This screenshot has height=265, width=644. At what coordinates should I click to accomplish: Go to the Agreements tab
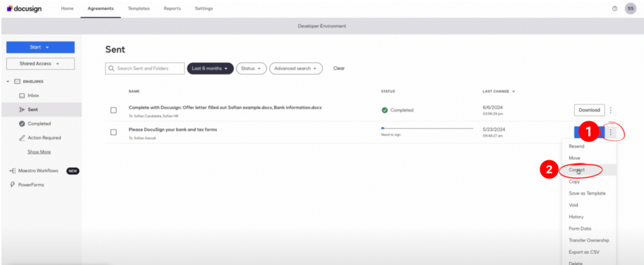[101, 9]
